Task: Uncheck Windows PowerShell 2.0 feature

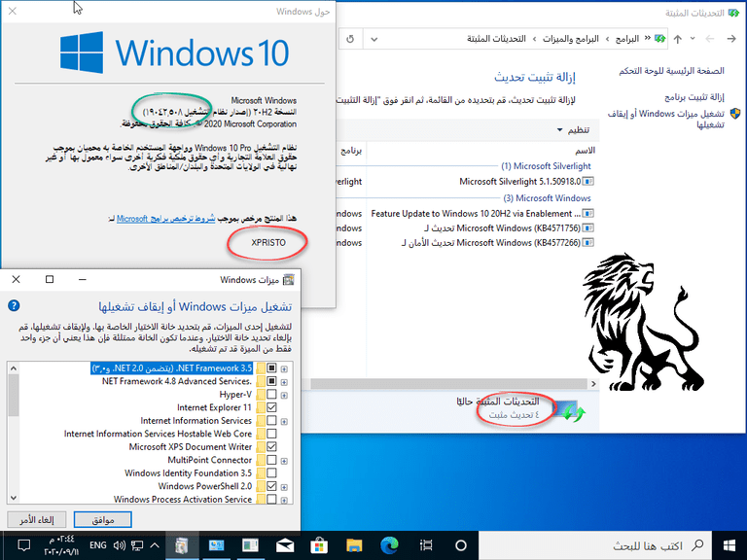Action: click(x=271, y=486)
